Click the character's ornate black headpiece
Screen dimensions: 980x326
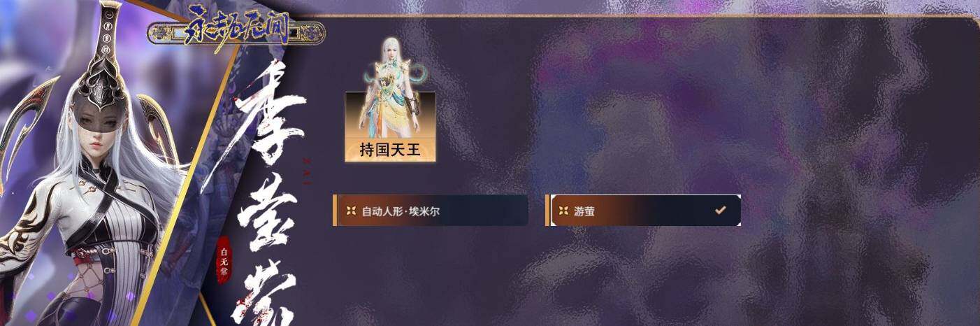point(102,70)
